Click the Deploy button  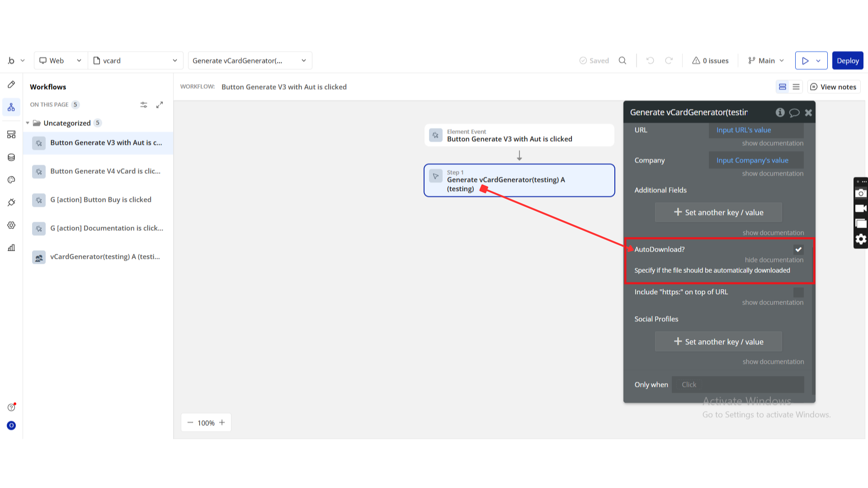[847, 61]
